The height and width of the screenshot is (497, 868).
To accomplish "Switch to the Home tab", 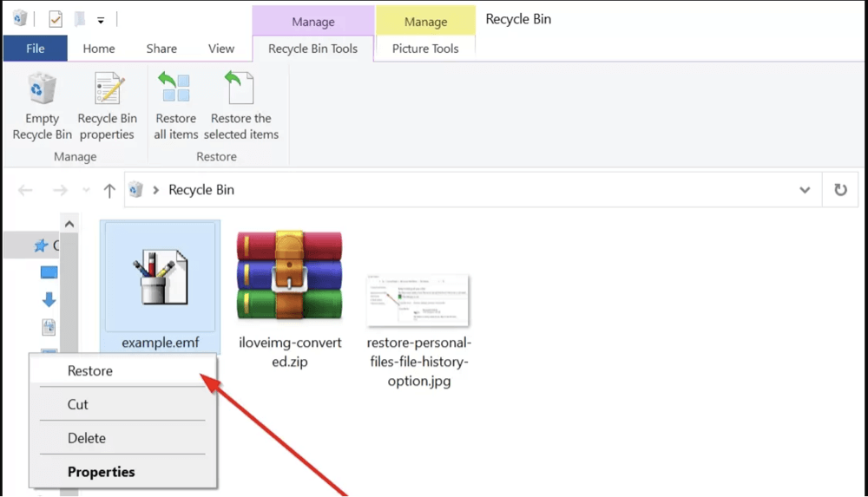I will pos(99,49).
